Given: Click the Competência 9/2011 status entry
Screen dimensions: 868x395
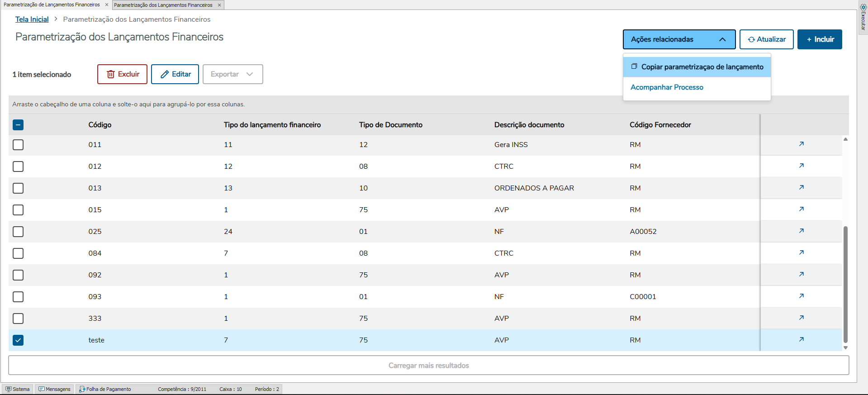Looking at the screenshot, I should click(182, 389).
